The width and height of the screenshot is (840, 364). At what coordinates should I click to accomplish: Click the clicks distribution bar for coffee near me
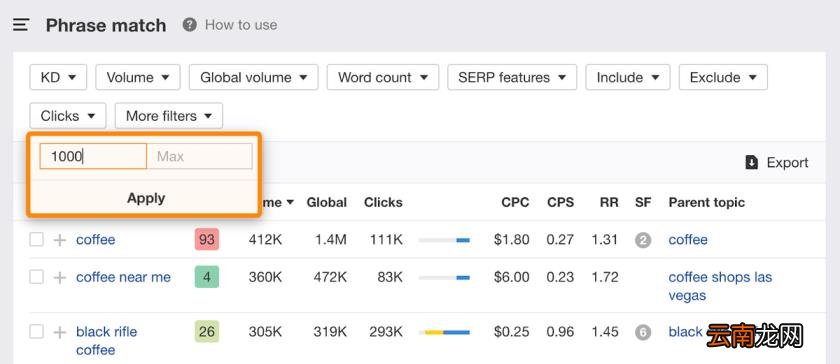pyautogui.click(x=444, y=278)
